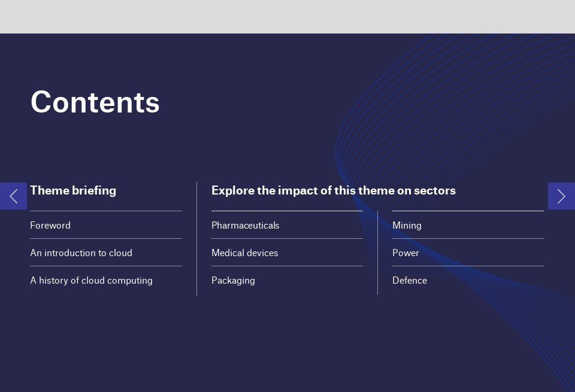Image resolution: width=575 pixels, height=392 pixels.
Task: Open the Pharmaceuticals sector page
Action: pos(245,226)
